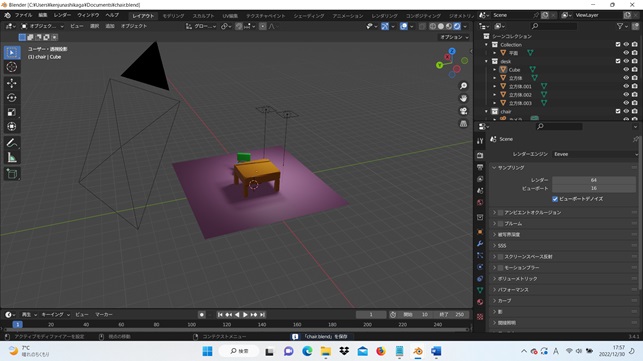The image size is (643, 361).
Task: Play the animation forward
Action: tap(245, 315)
